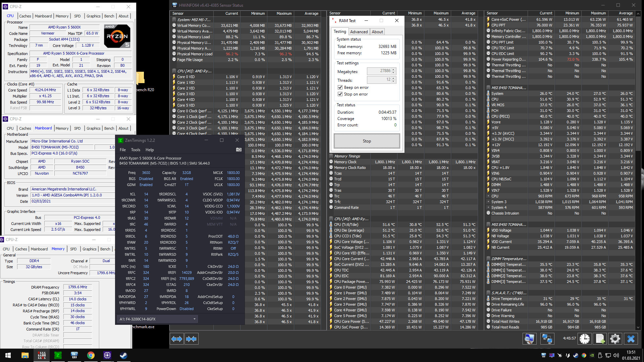Open About tab in top CPU-Z window
This screenshot has width=644, height=362.
(x=123, y=16)
